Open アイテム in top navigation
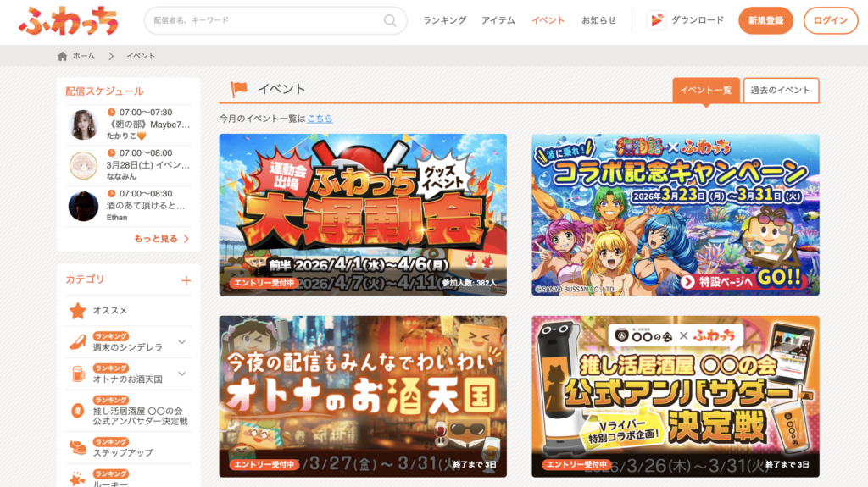The width and height of the screenshot is (868, 487). pyautogui.click(x=498, y=20)
